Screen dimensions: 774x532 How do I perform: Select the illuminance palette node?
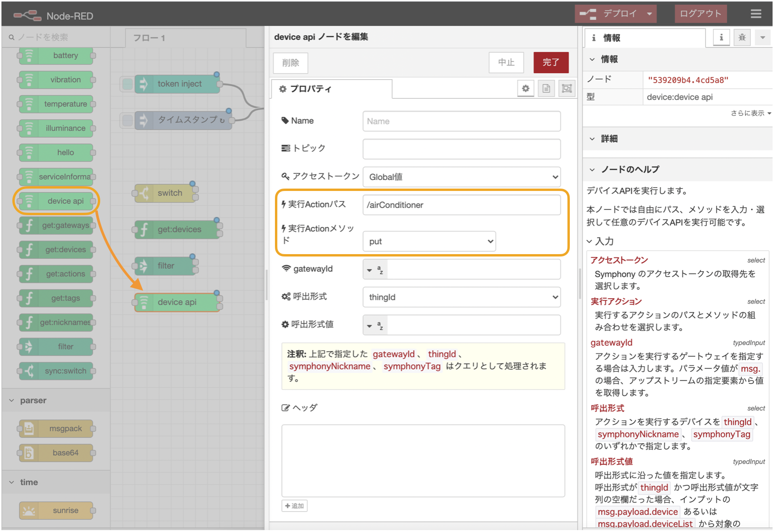56,128
